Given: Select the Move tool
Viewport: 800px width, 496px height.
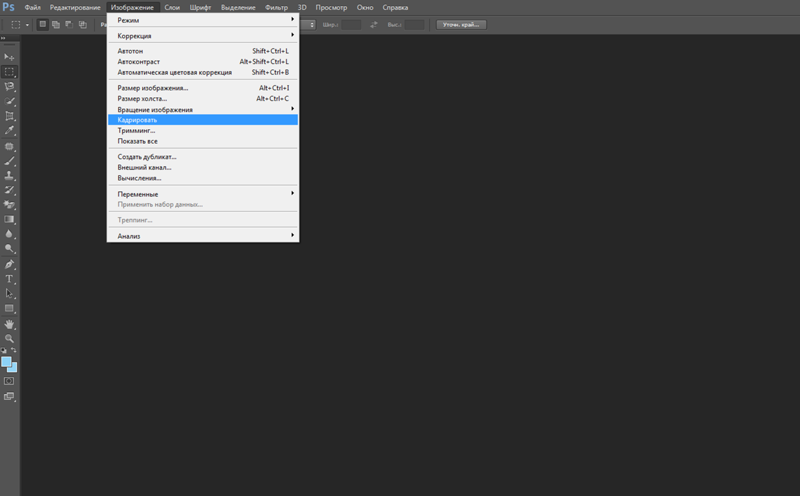Looking at the screenshot, I should click(9, 57).
